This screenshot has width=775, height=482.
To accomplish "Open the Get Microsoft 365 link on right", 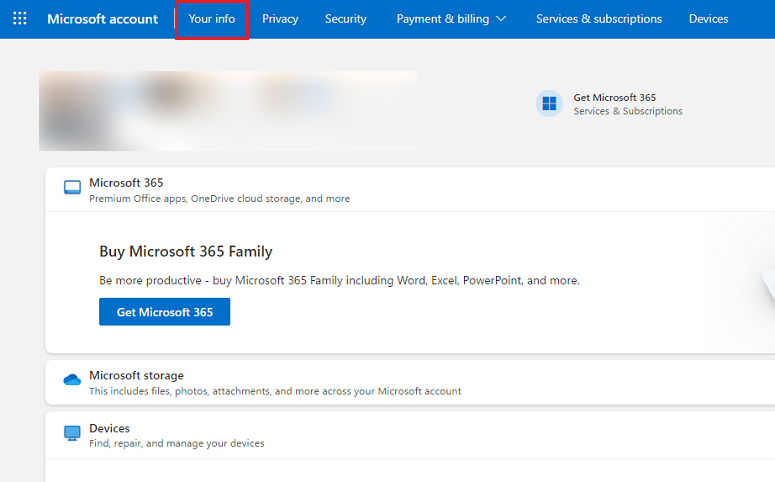I will pos(614,97).
